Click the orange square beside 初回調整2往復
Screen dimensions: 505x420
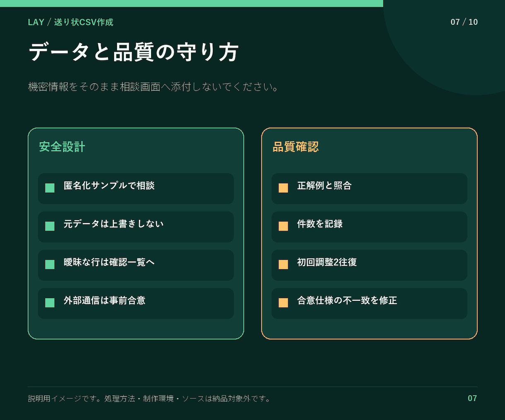[x=283, y=264]
